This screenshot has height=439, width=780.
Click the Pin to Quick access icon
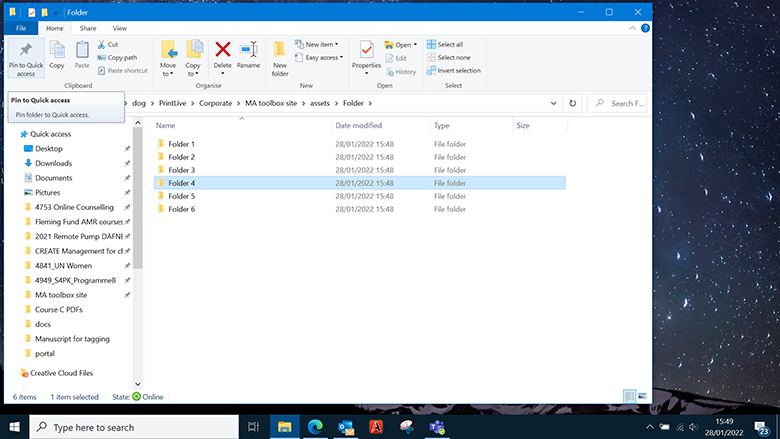[25, 54]
